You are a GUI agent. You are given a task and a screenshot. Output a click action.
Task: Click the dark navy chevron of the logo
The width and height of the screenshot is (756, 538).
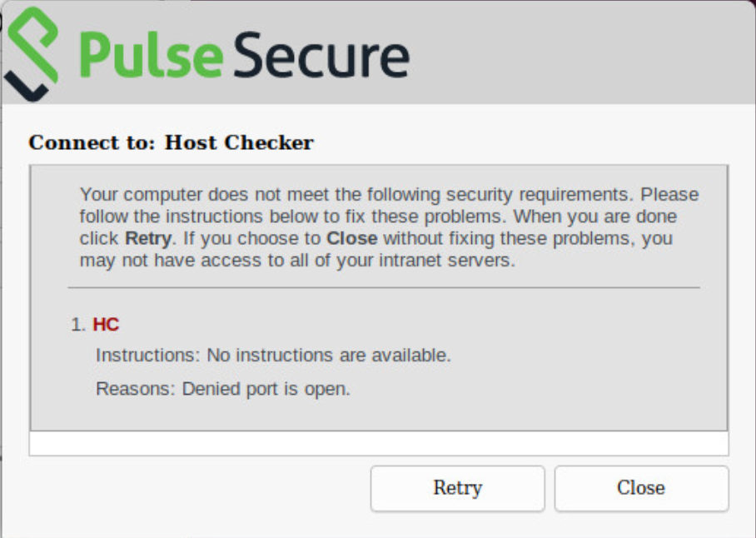click(x=26, y=87)
